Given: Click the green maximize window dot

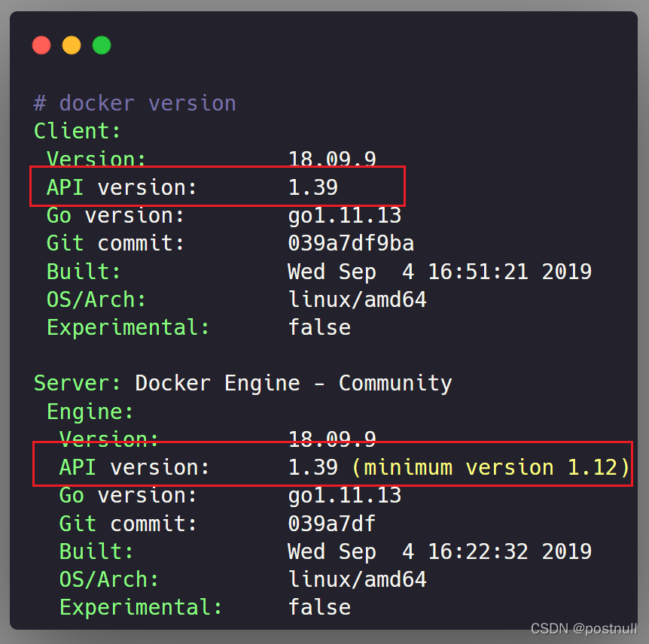Looking at the screenshot, I should (102, 45).
